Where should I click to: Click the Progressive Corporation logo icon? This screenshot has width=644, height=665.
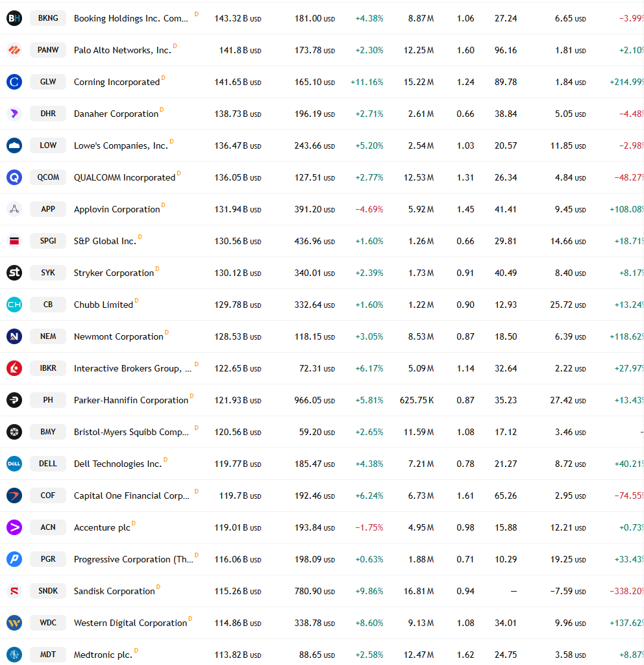(14, 559)
